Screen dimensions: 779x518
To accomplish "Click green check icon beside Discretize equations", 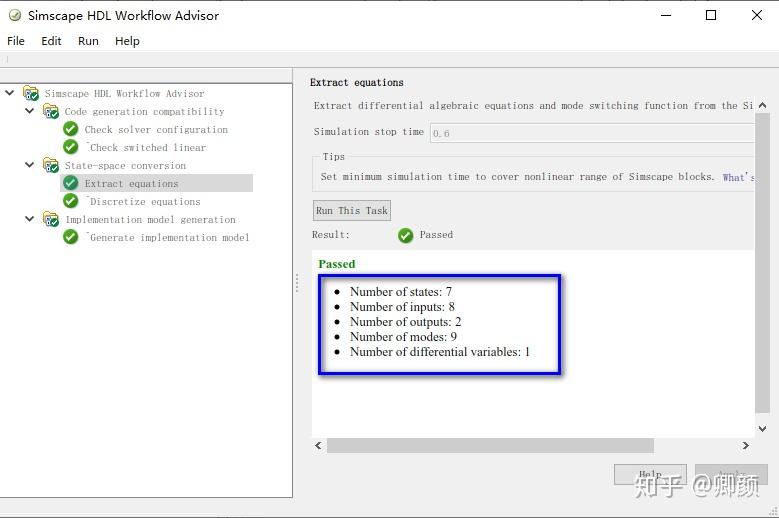I will [x=71, y=201].
